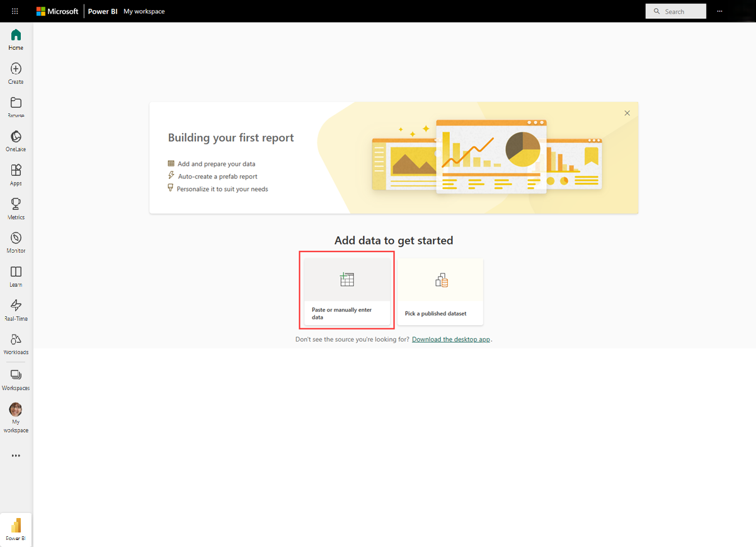Viewport: 756px width, 547px height.
Task: Go to Home in the sidebar
Action: 16,39
